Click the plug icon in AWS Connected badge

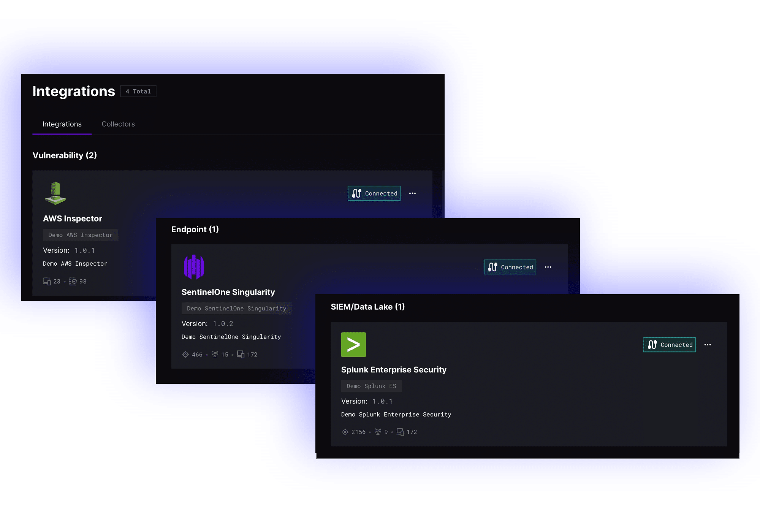[356, 193]
